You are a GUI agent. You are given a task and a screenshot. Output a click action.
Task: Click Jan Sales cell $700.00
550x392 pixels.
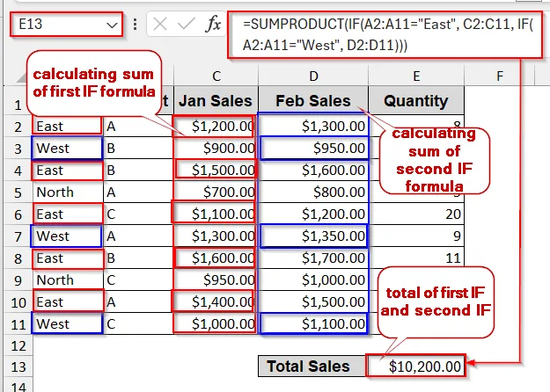click(216, 192)
